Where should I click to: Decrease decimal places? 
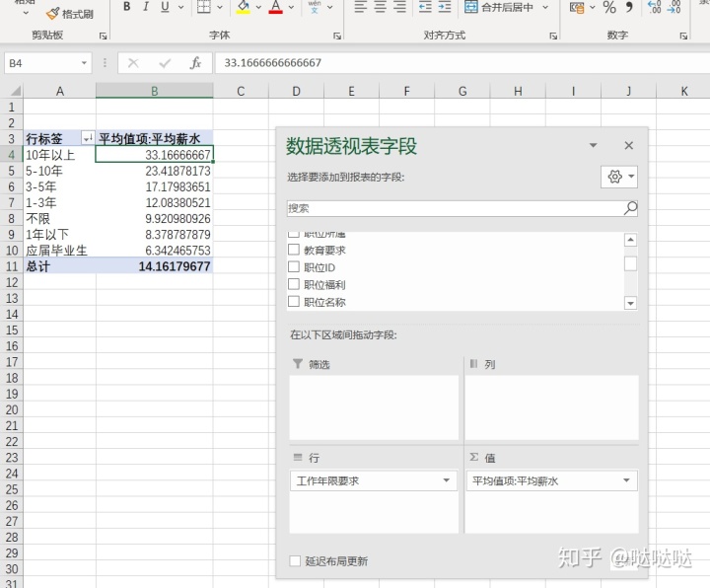pos(674,7)
